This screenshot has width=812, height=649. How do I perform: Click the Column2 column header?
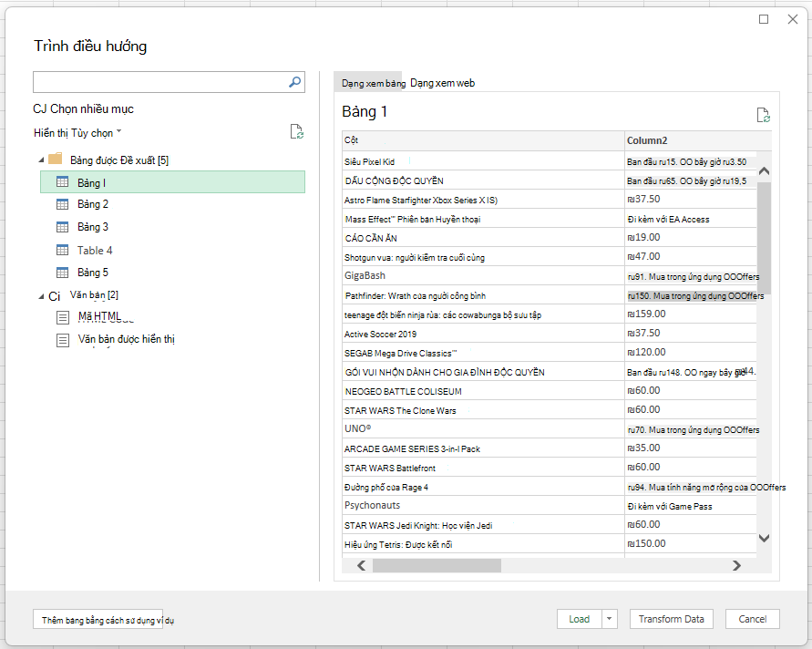[698, 140]
